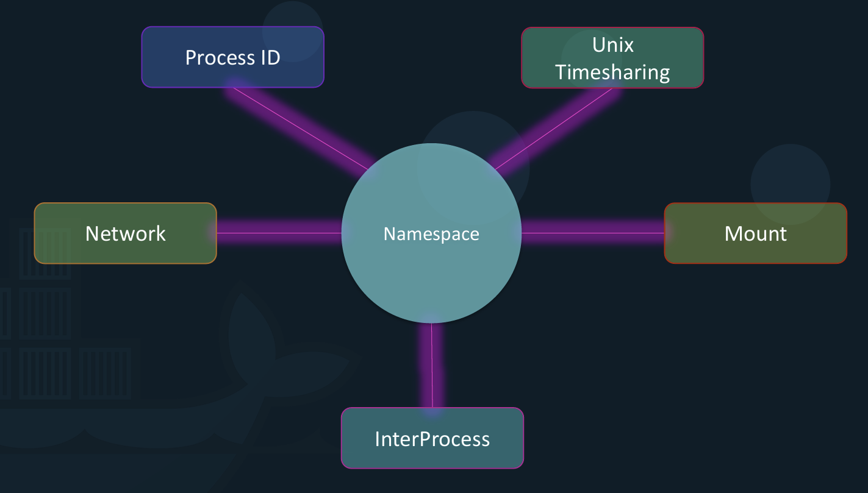The height and width of the screenshot is (493, 868).
Task: Click the Unix Timesharing box
Action: point(612,58)
